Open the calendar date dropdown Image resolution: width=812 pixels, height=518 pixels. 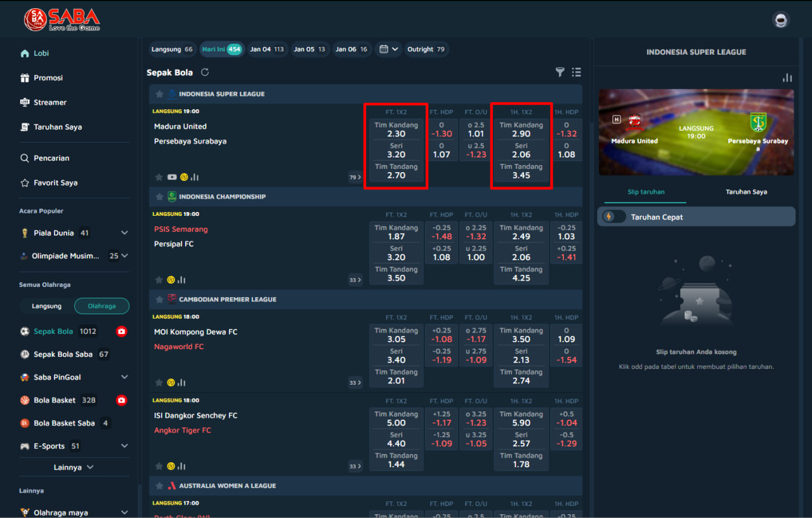click(388, 49)
